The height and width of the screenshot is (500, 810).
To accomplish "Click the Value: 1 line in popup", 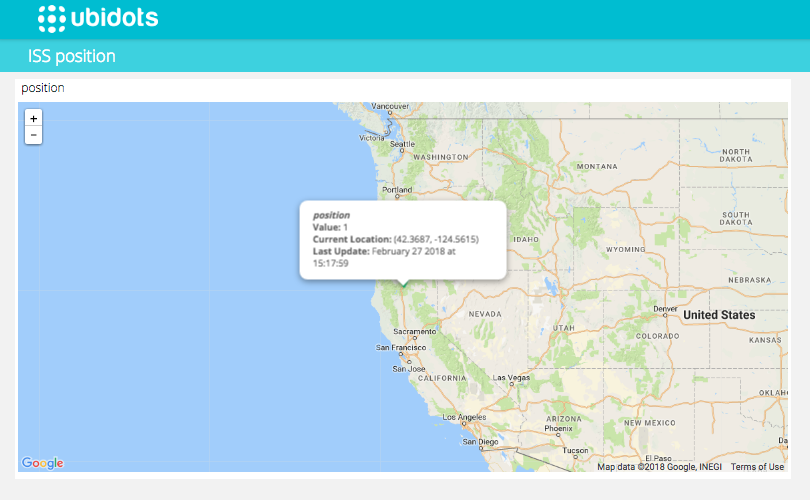I will tap(330, 227).
